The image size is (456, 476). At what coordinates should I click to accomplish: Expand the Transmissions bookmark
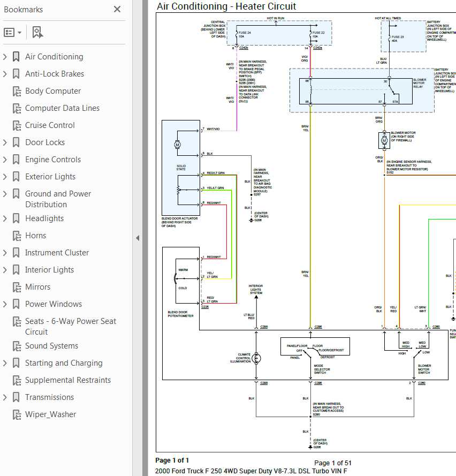click(5, 397)
